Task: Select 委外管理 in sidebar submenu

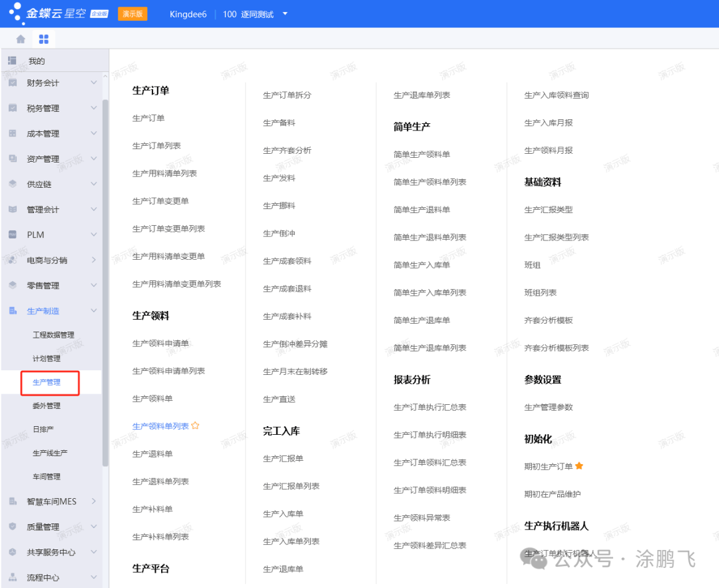Action: (x=47, y=406)
